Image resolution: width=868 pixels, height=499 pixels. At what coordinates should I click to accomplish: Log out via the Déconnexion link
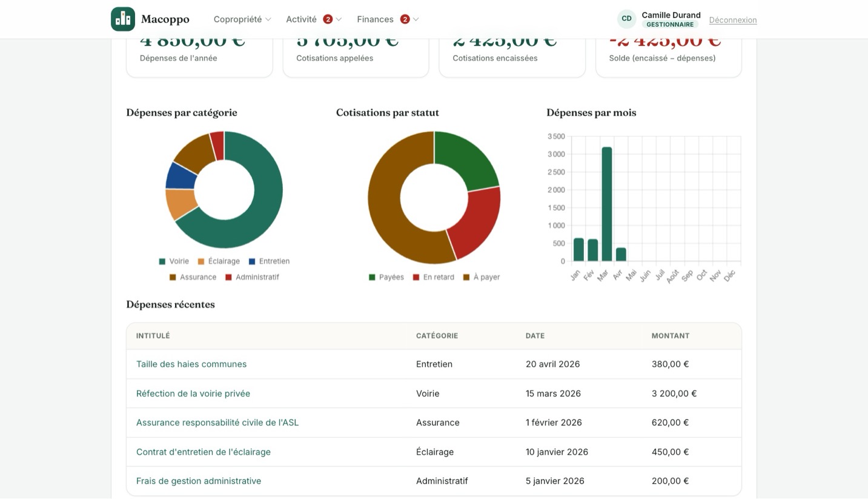click(x=733, y=20)
